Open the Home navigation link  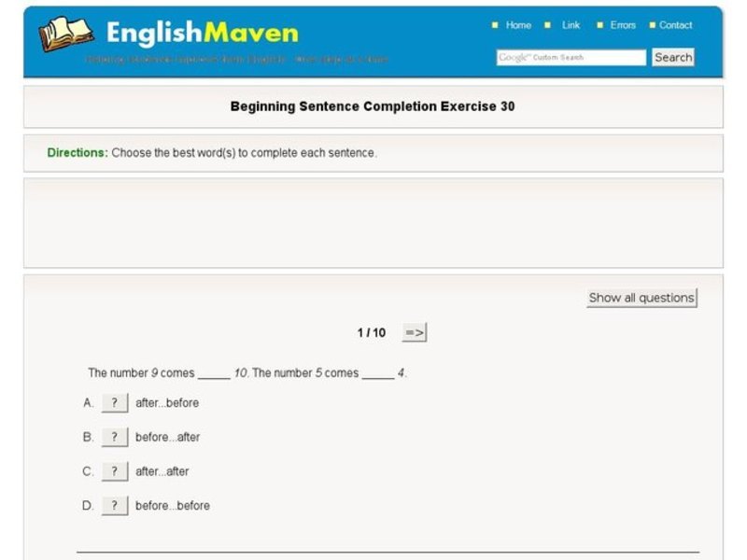tap(518, 25)
